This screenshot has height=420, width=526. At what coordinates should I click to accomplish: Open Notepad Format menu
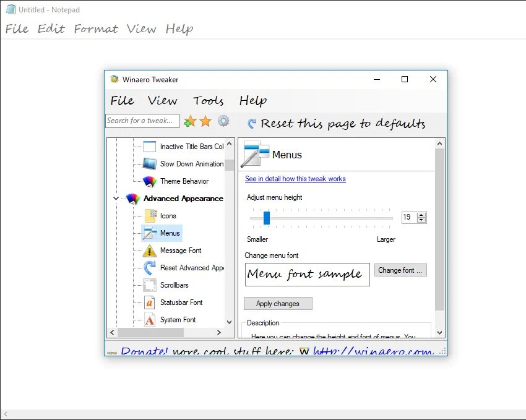coord(96,29)
